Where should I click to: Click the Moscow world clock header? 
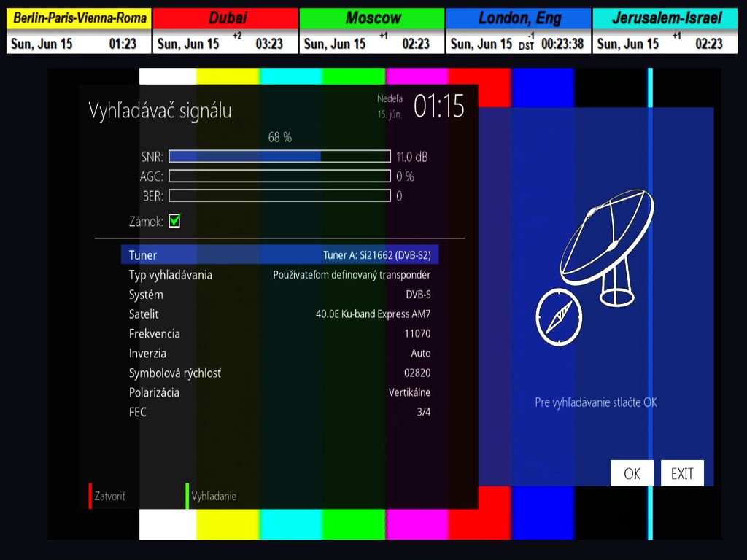pyautogui.click(x=372, y=18)
